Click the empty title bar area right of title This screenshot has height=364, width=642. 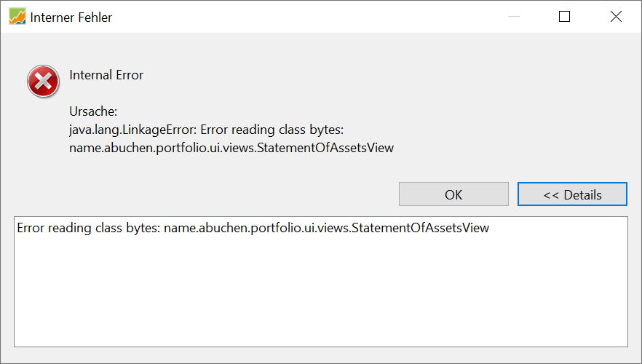point(291,17)
